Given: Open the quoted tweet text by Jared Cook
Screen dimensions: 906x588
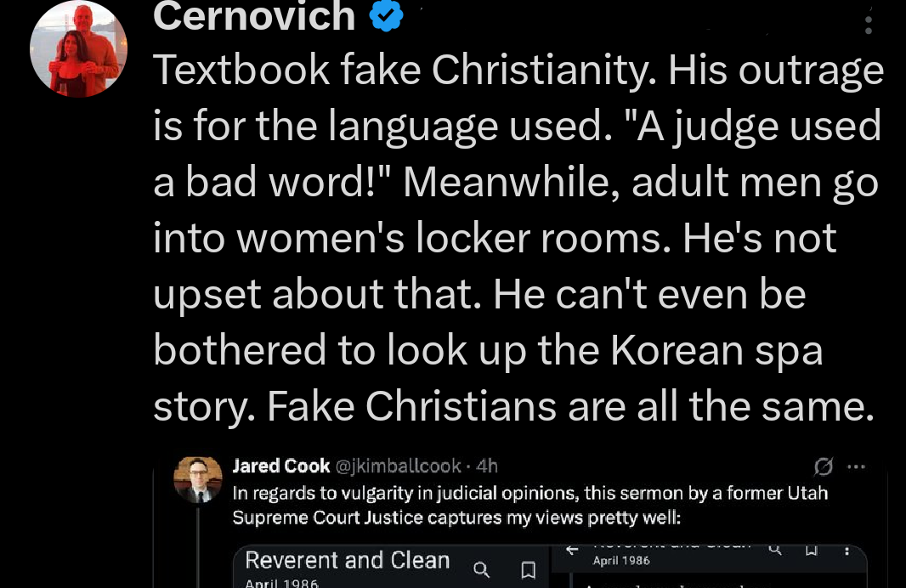Looking at the screenshot, I should [x=529, y=505].
